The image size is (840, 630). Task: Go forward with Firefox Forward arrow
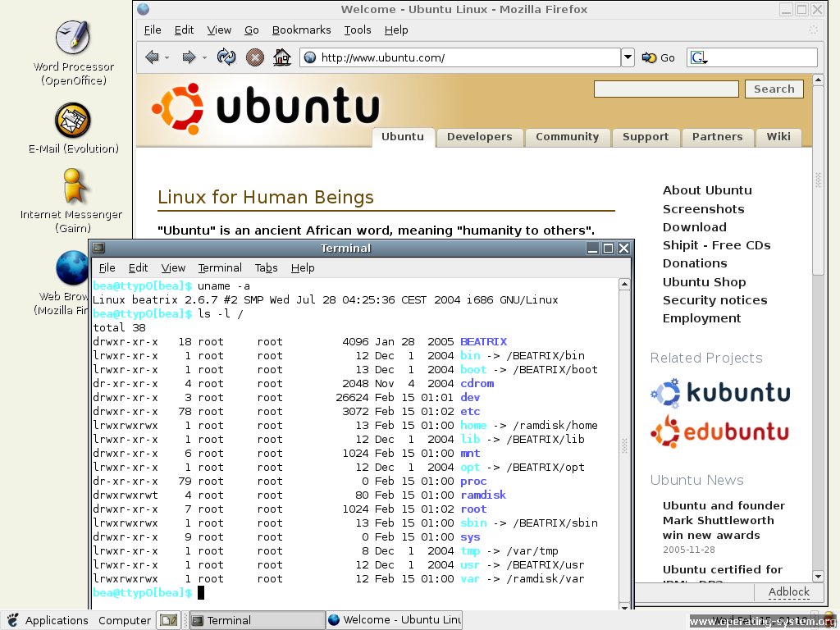[x=189, y=57]
